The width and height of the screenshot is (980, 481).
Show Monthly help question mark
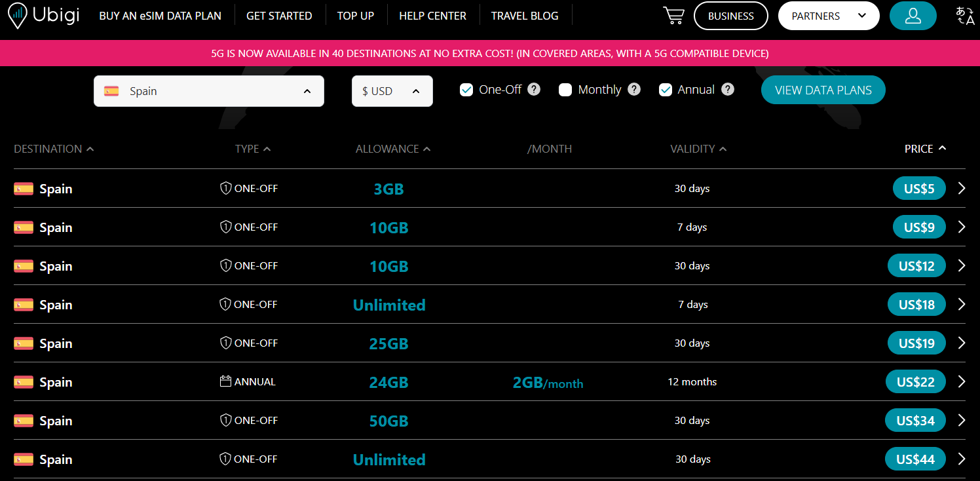click(634, 90)
